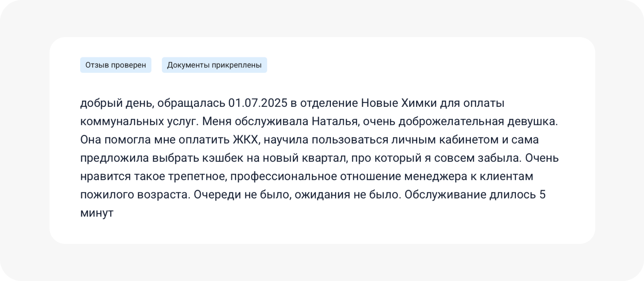Screen dimensions: 644x281
Task: Click the date 01.07.2025 in the review
Action: [258, 104]
